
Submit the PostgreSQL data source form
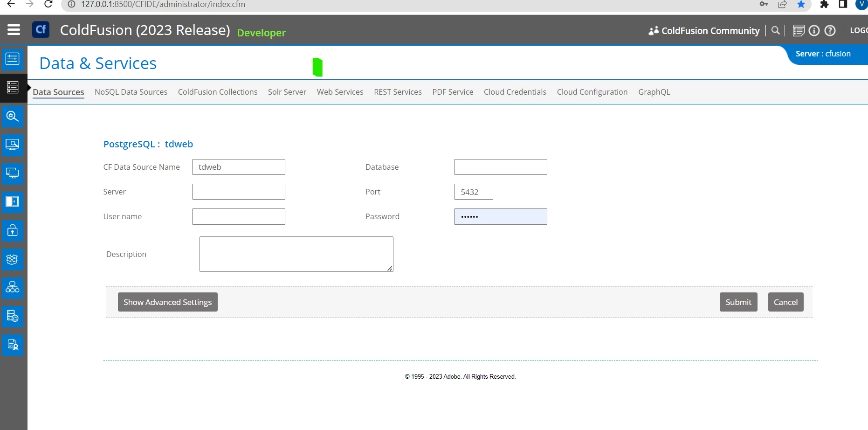[x=738, y=302]
